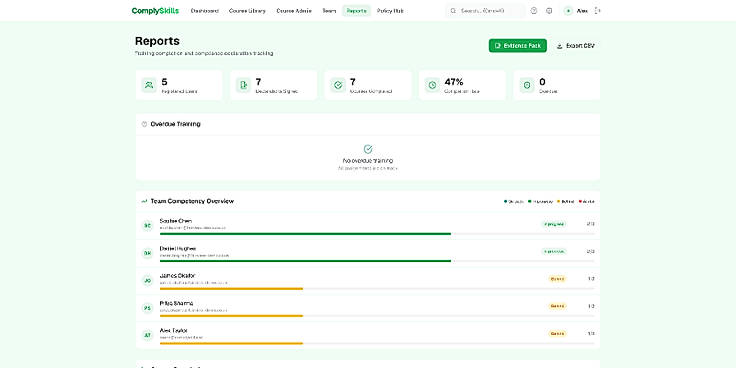Open the Policy Hub page
736x368 pixels.
[x=390, y=11]
